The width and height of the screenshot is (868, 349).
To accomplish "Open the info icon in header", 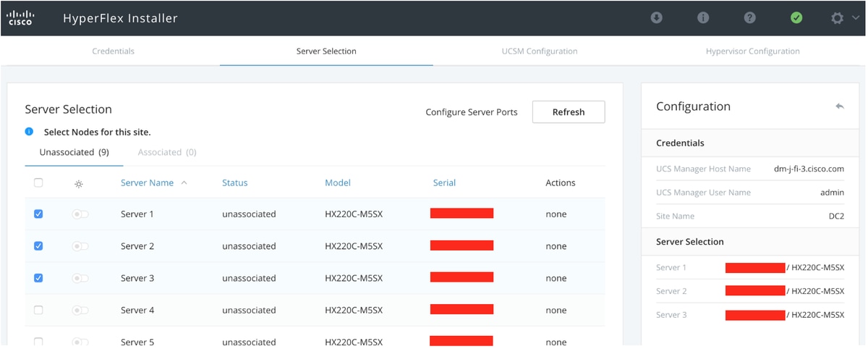I will pyautogui.click(x=703, y=17).
